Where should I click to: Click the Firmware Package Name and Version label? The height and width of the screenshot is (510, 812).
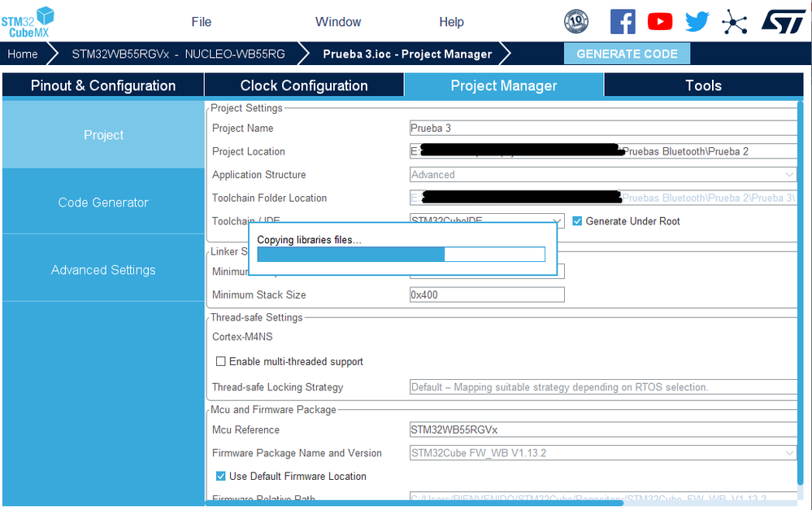[297, 453]
